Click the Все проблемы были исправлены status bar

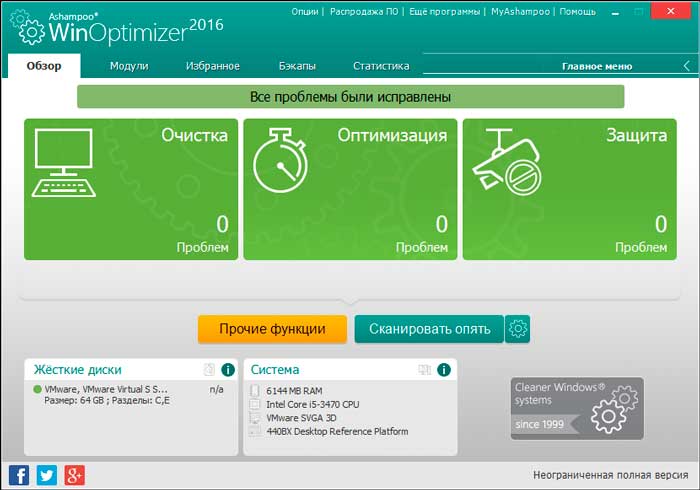350,97
